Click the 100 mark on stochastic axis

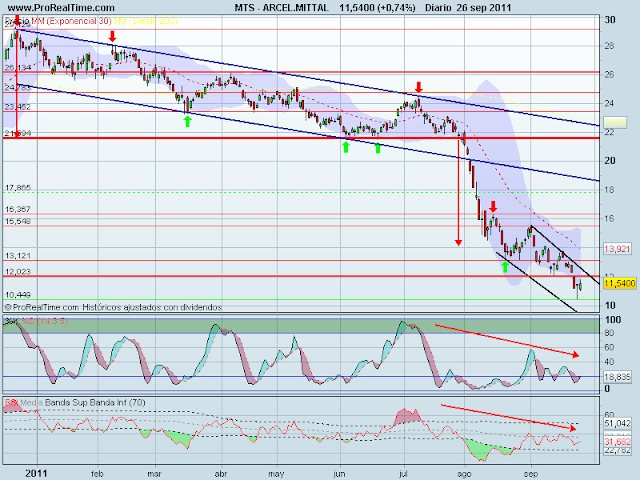(x=613, y=320)
